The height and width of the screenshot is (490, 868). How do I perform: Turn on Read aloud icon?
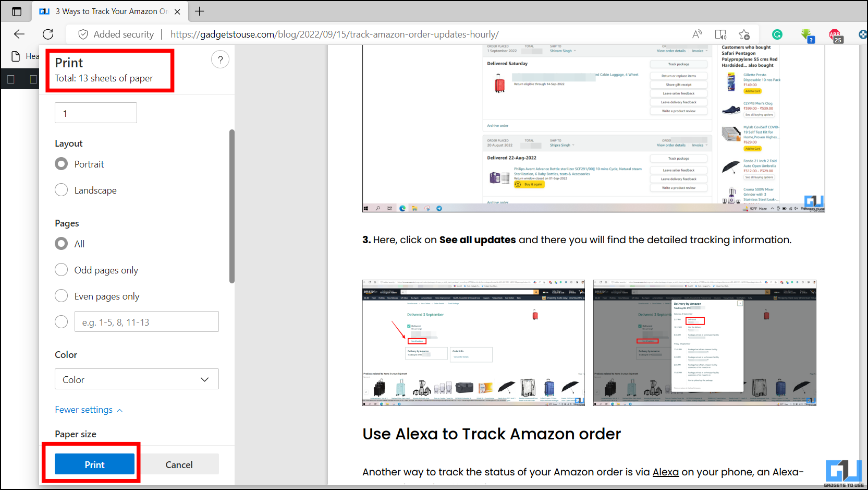[x=697, y=34]
